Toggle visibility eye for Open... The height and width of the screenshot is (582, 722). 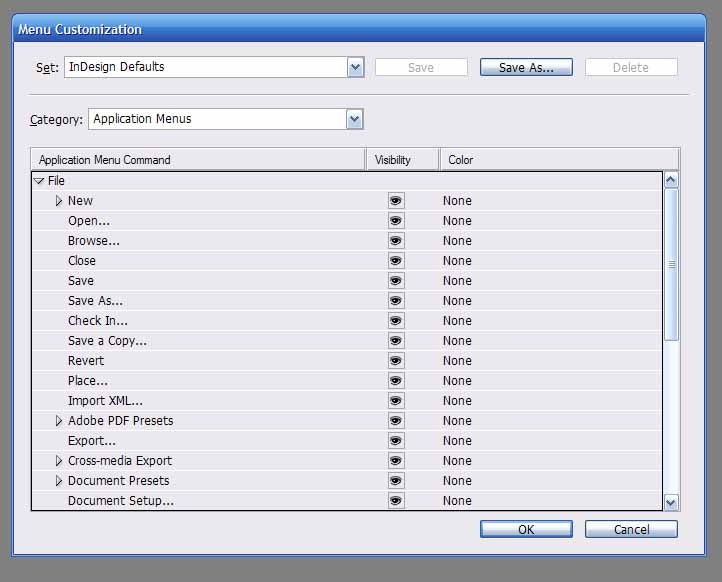396,221
